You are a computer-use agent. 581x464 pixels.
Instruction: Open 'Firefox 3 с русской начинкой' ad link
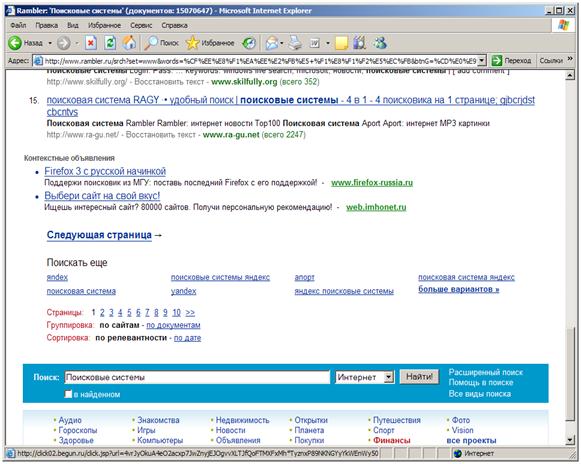click(x=105, y=171)
